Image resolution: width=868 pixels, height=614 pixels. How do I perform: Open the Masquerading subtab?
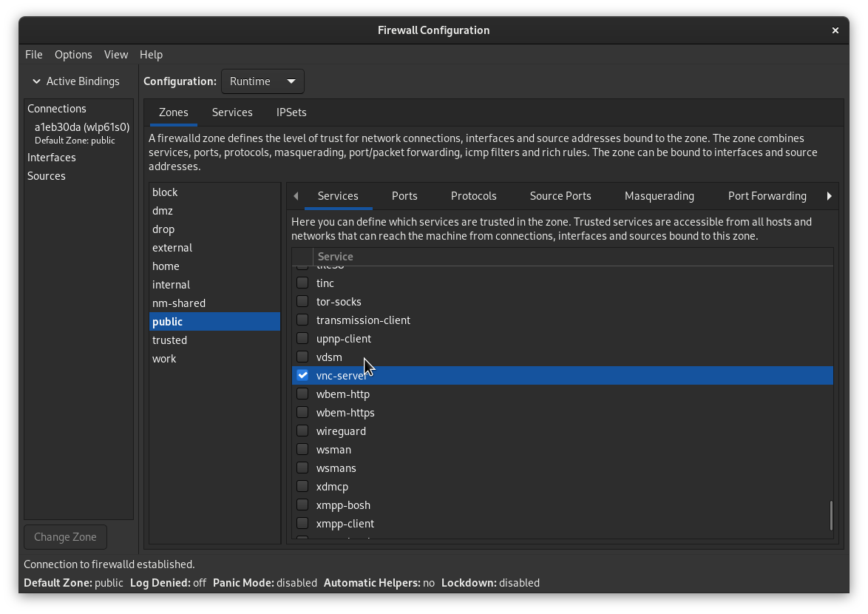pyautogui.click(x=659, y=196)
